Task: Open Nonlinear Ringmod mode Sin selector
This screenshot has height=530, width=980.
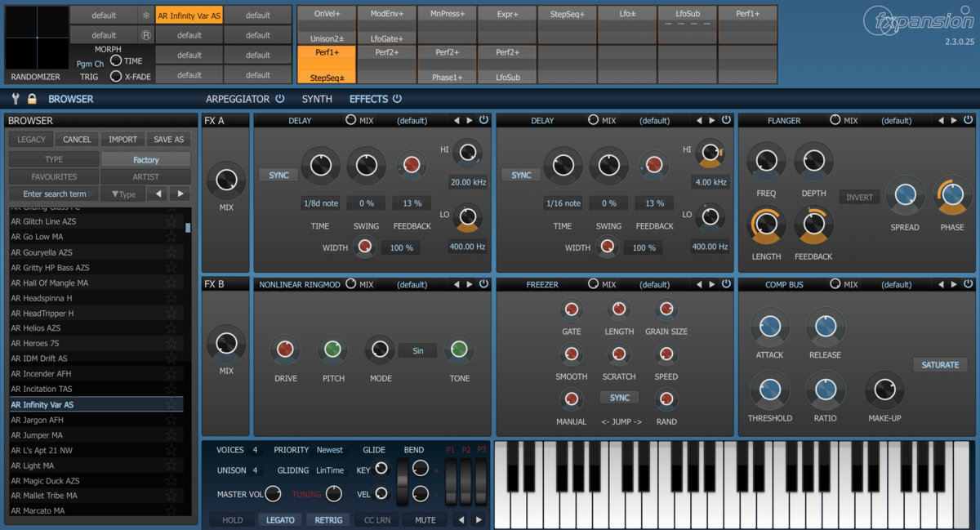Action: (x=417, y=351)
